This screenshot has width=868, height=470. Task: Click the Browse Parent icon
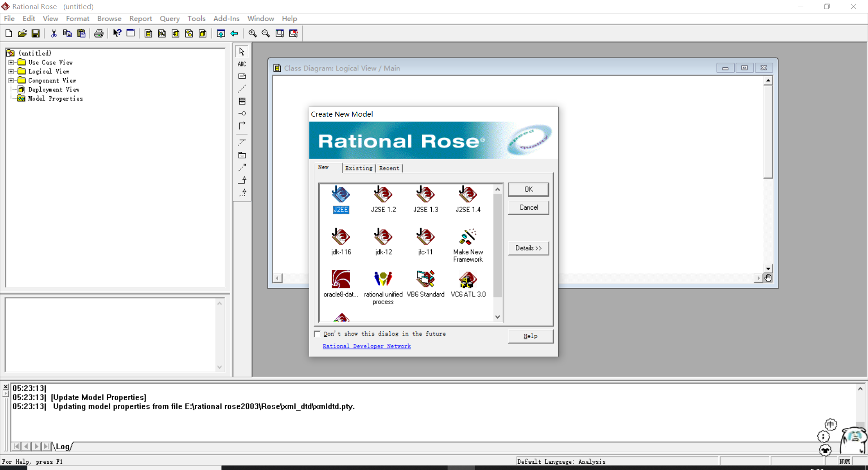221,33
